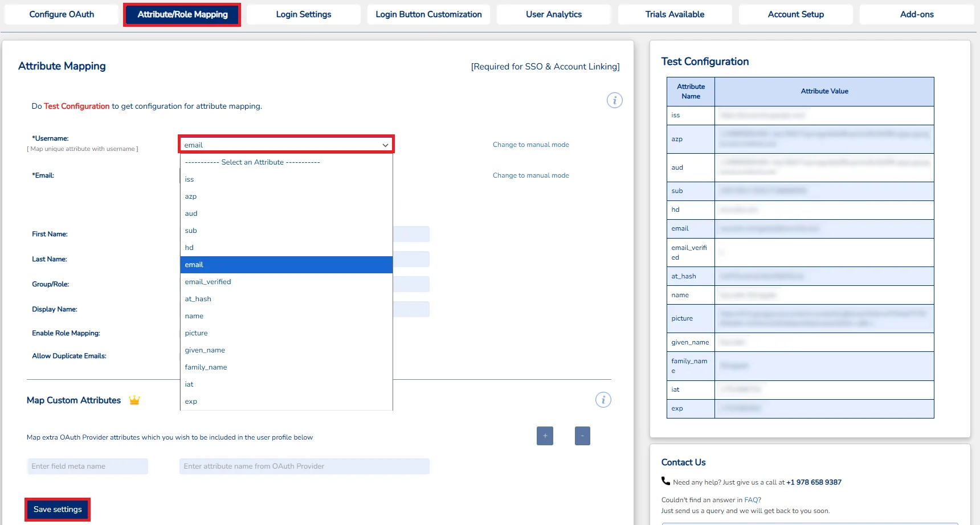Open the Account Setup tab
980x525 pixels.
pos(795,14)
